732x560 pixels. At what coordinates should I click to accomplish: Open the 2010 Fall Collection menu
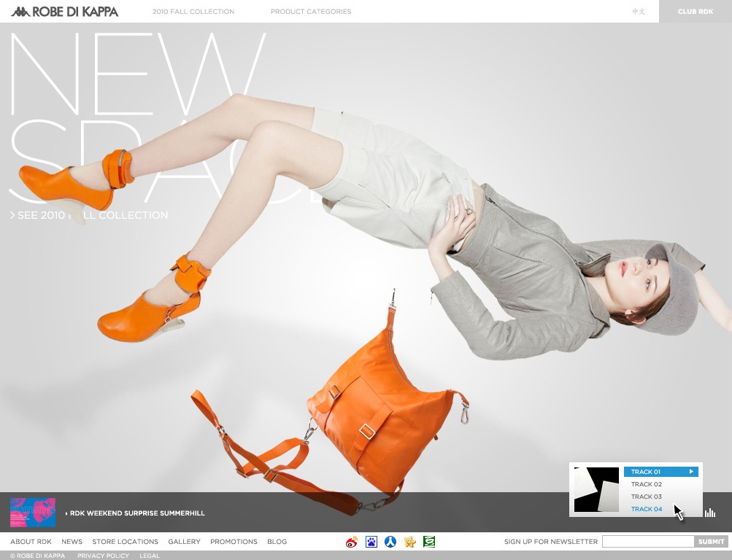[x=193, y=12]
